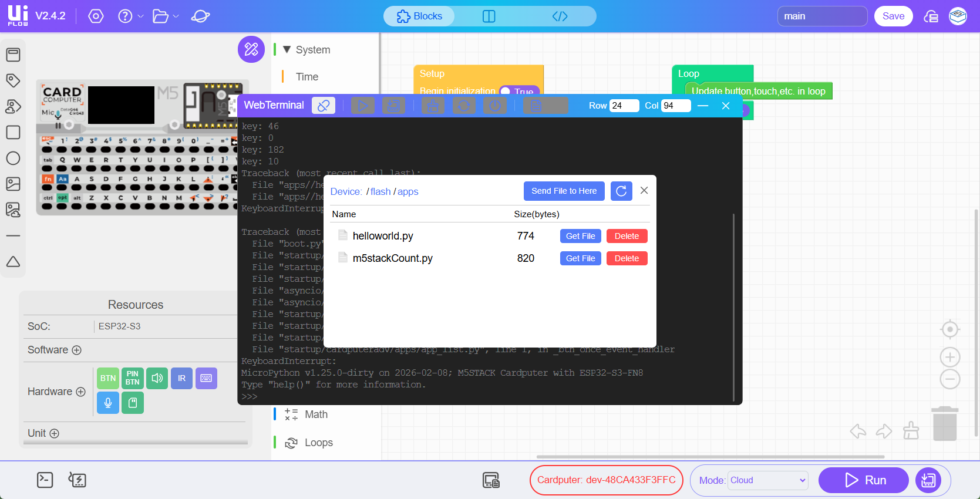
Task: Collapse the System category tree
Action: [x=287, y=50]
